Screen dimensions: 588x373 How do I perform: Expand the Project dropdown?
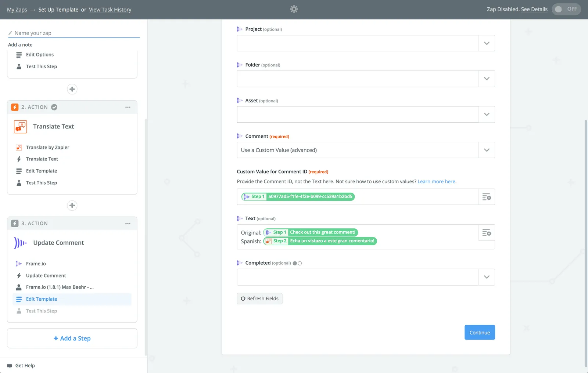(x=487, y=43)
